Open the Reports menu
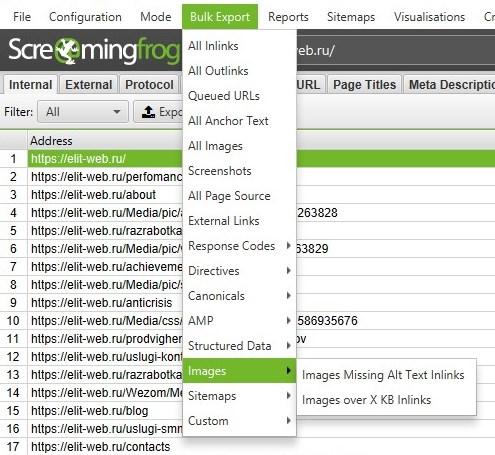495x455 pixels. pyautogui.click(x=288, y=17)
